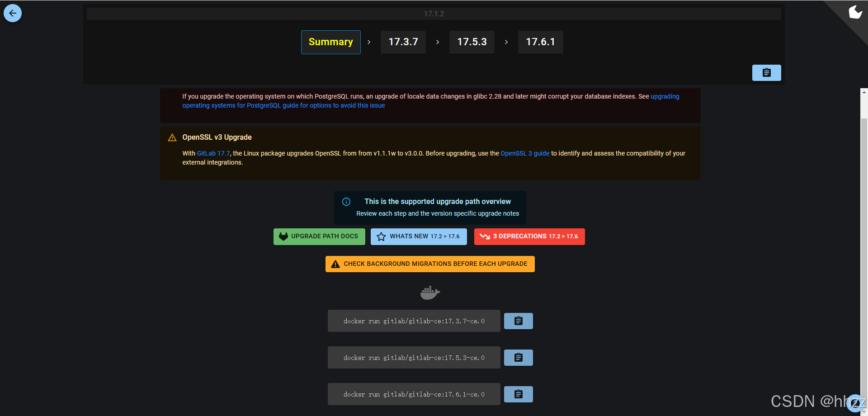Open 3 Deprecations 17.2 > 17.6 button
Screen dimensions: 868x416
(529, 236)
